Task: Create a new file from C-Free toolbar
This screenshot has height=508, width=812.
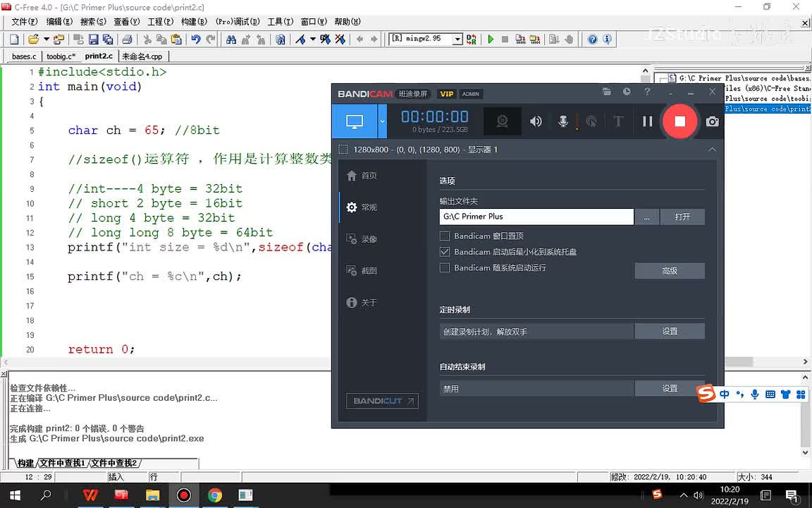Action: click(15, 40)
